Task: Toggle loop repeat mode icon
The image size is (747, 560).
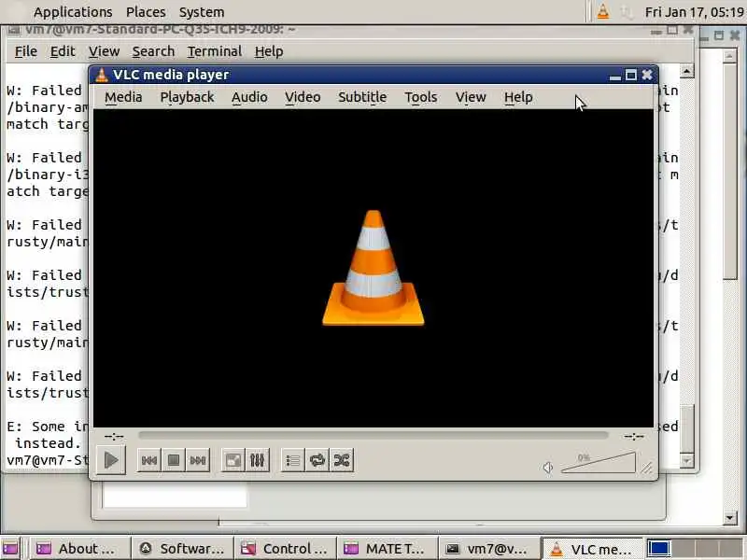Action: 317,460
